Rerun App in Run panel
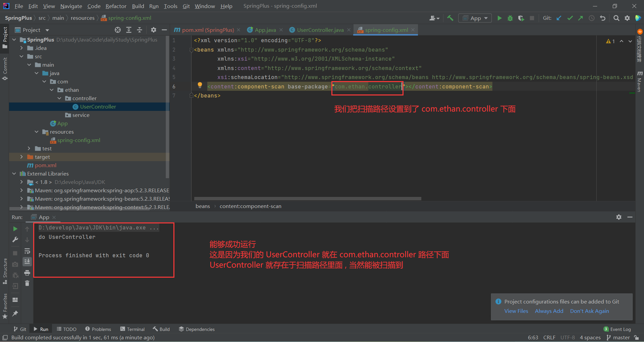Viewport: 644px width, 342px height. coord(15,229)
